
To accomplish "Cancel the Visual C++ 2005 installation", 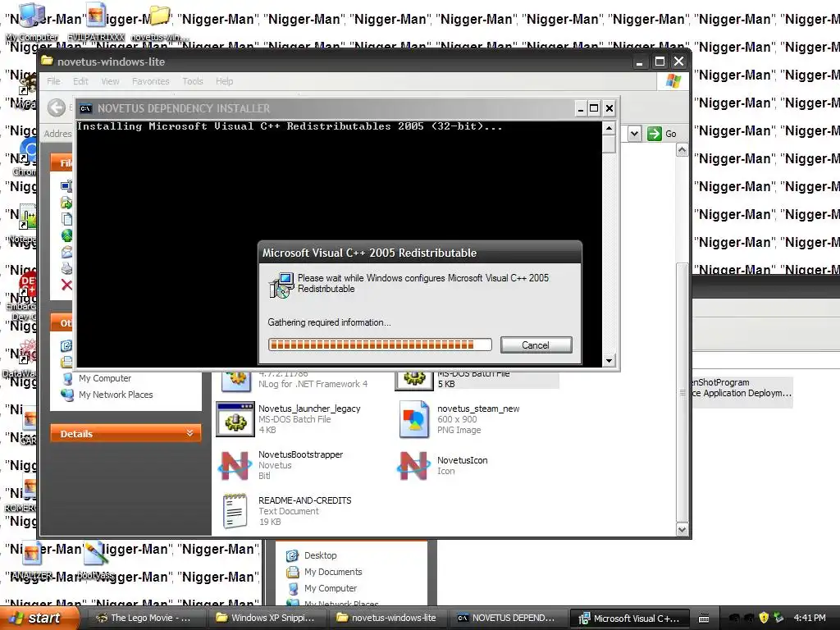I will pyautogui.click(x=536, y=345).
